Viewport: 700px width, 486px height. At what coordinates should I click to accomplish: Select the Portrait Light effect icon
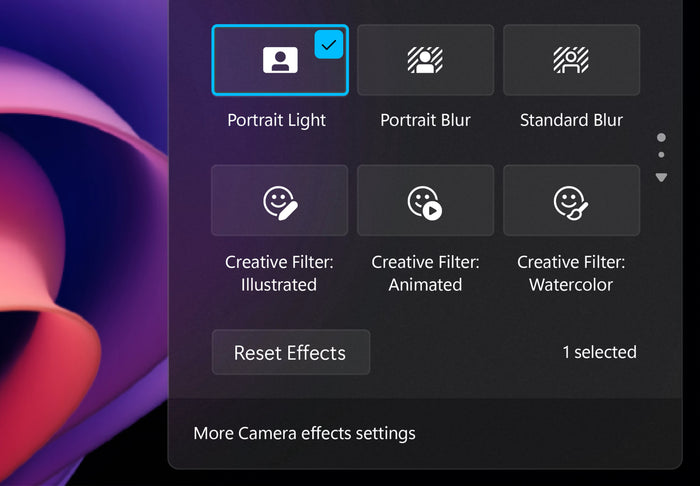pos(280,60)
